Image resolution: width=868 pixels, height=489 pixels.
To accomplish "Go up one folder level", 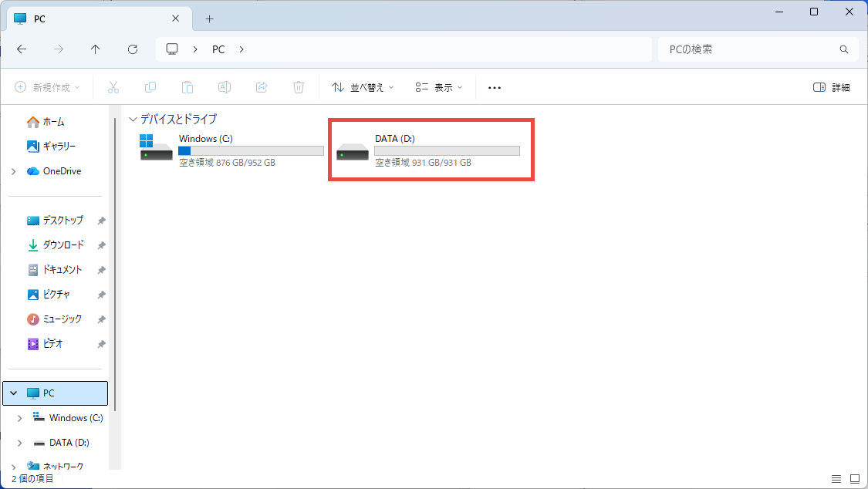I will pyautogui.click(x=95, y=49).
